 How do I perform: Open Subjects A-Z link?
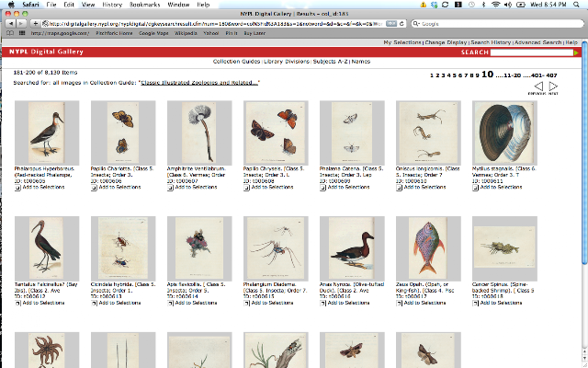point(331,62)
